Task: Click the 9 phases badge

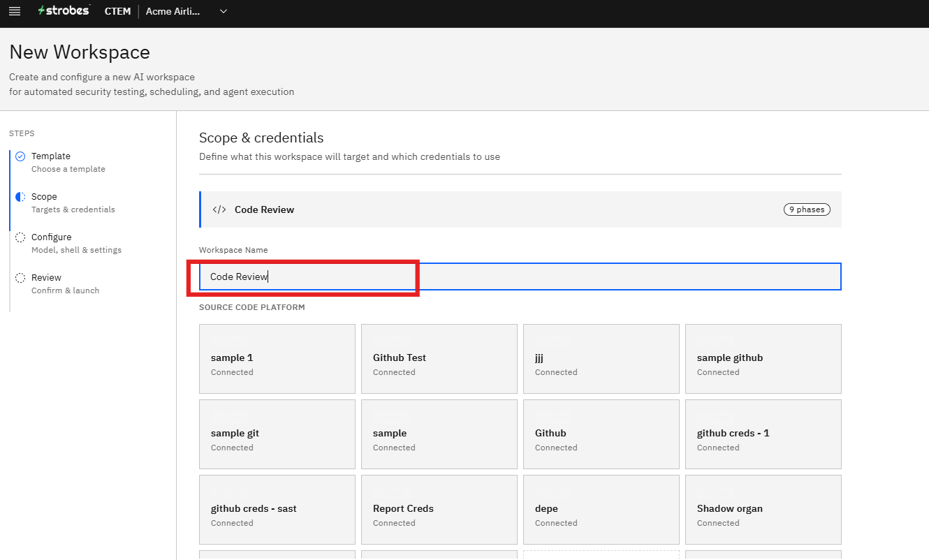Action: [807, 209]
